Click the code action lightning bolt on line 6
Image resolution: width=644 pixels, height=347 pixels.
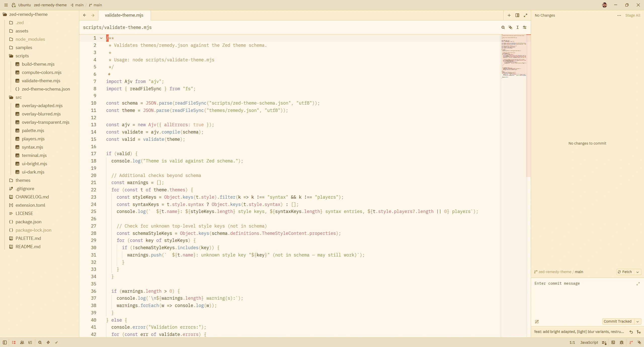pos(109,74)
